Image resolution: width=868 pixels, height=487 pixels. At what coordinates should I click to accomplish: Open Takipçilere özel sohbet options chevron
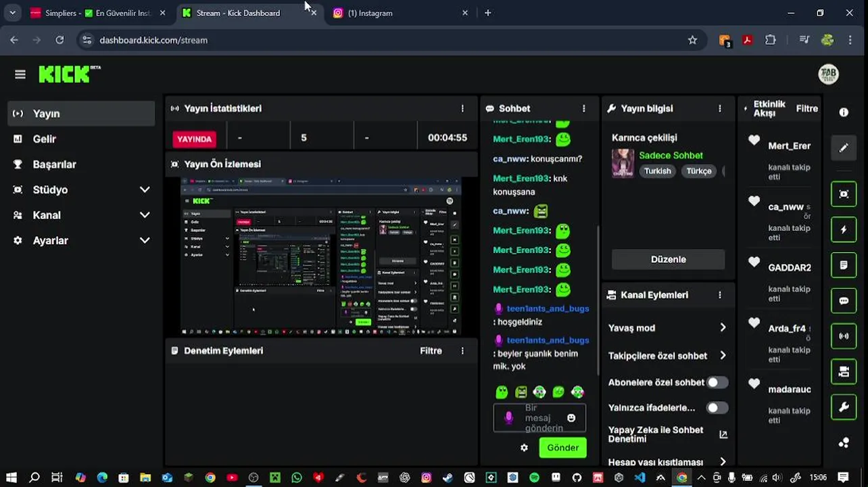click(x=723, y=355)
